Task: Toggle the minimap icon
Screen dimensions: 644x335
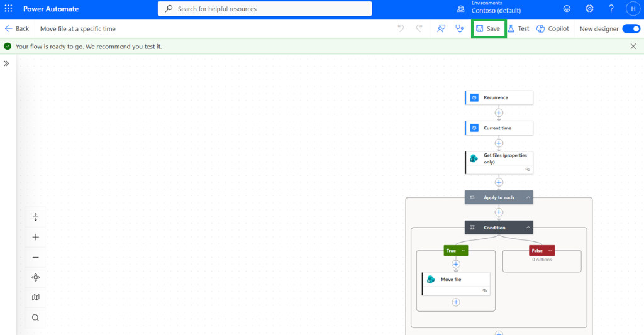Action: coord(36,297)
